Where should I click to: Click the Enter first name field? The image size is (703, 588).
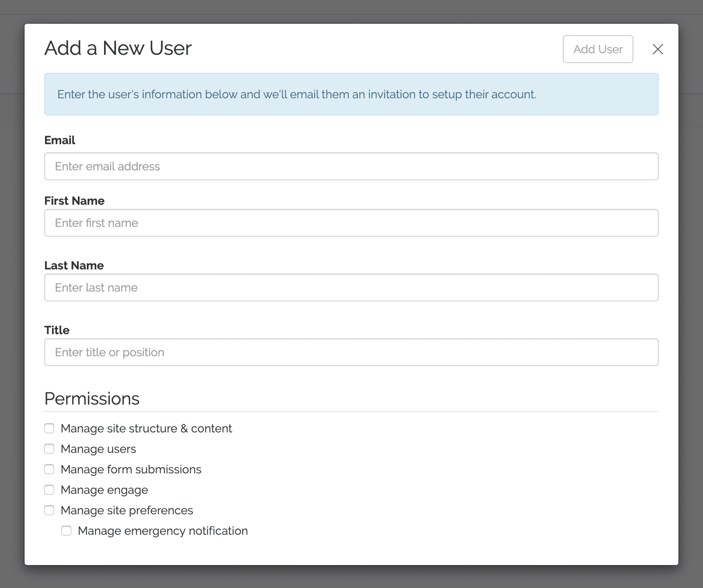coord(351,223)
